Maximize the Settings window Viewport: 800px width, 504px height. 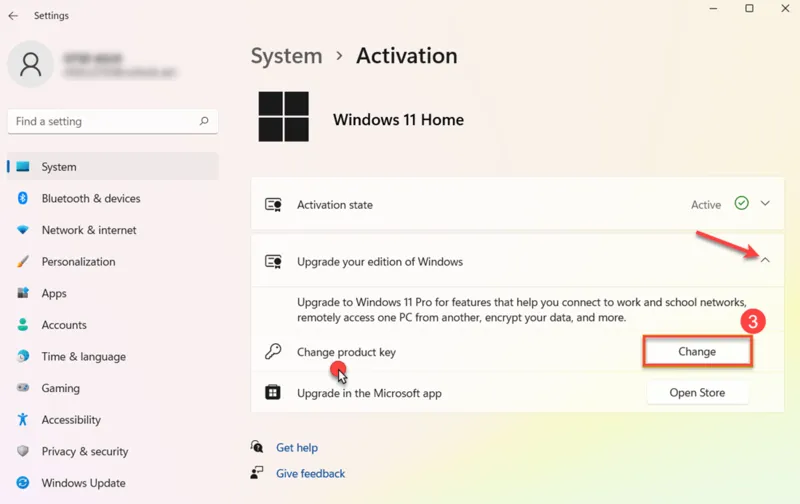[x=749, y=8]
